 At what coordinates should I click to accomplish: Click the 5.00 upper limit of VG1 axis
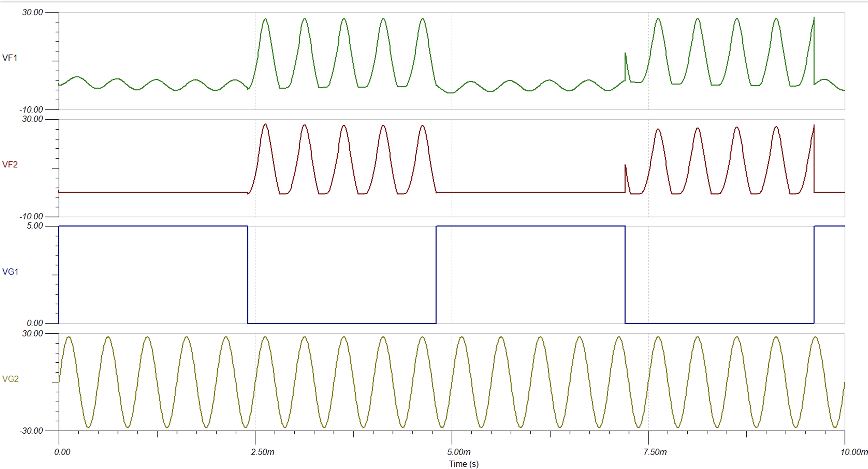click(35, 226)
